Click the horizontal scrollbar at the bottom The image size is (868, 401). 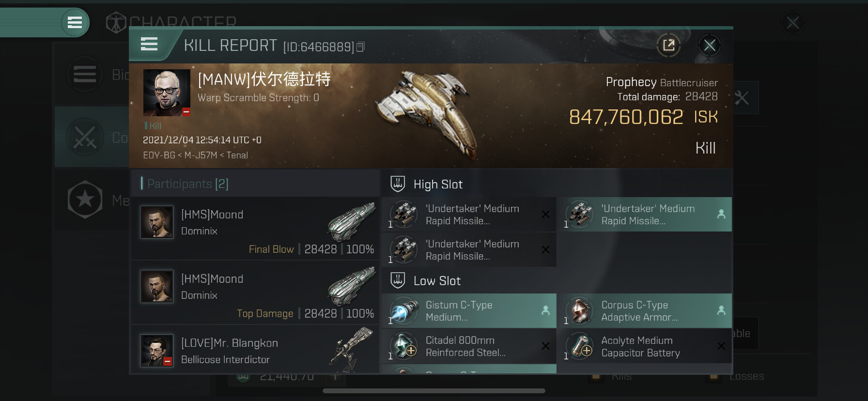pyautogui.click(x=434, y=391)
